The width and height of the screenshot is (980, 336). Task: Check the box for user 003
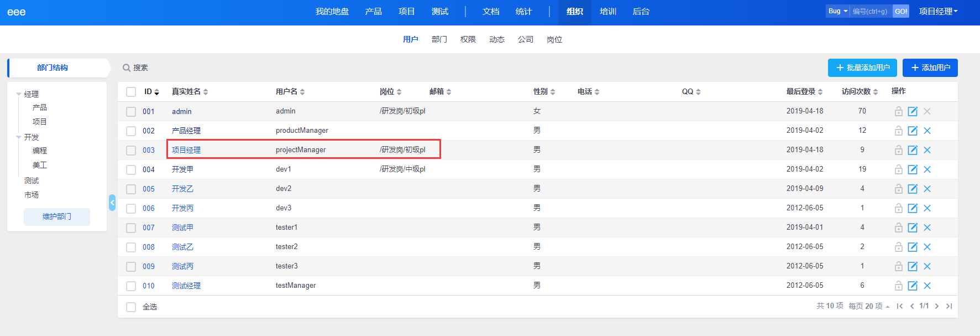[x=131, y=150]
